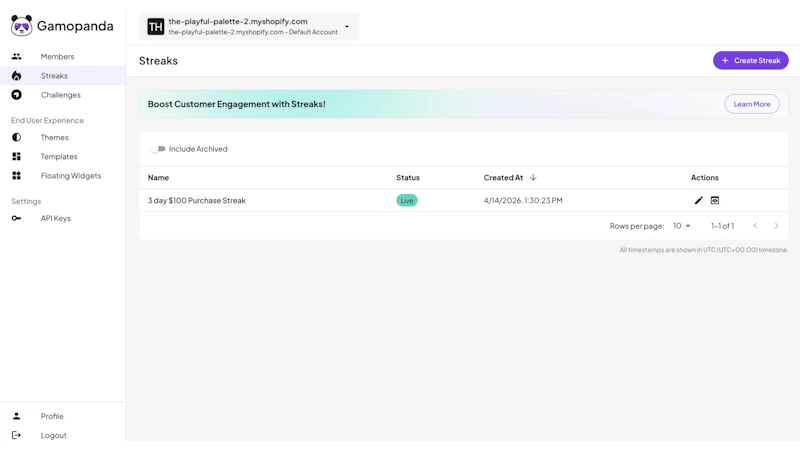Screen dimensions: 800x450
Task: Sort table by Status column
Action: coord(408,178)
